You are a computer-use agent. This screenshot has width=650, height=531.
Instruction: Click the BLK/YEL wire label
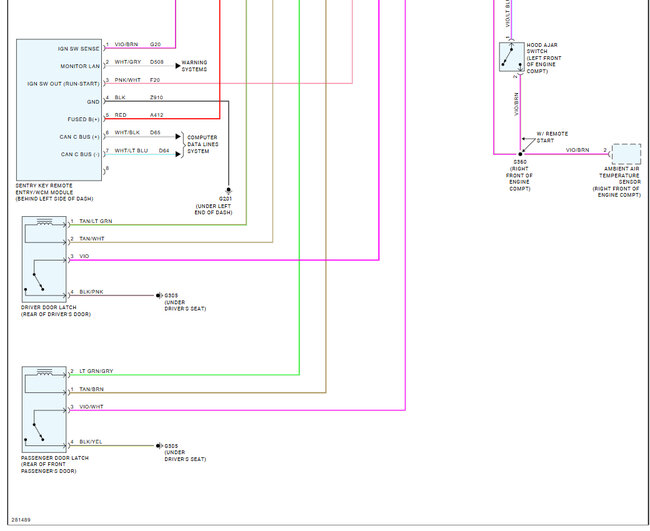pos(91,442)
